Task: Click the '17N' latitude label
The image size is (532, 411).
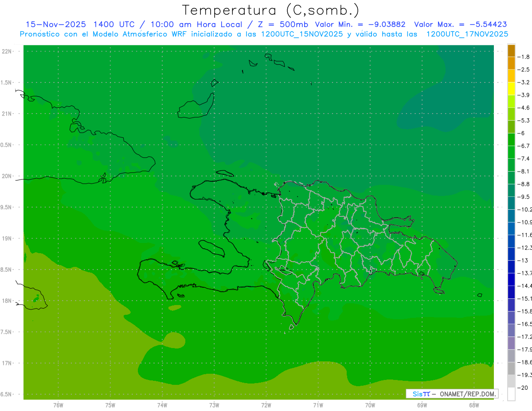Action: (6, 363)
